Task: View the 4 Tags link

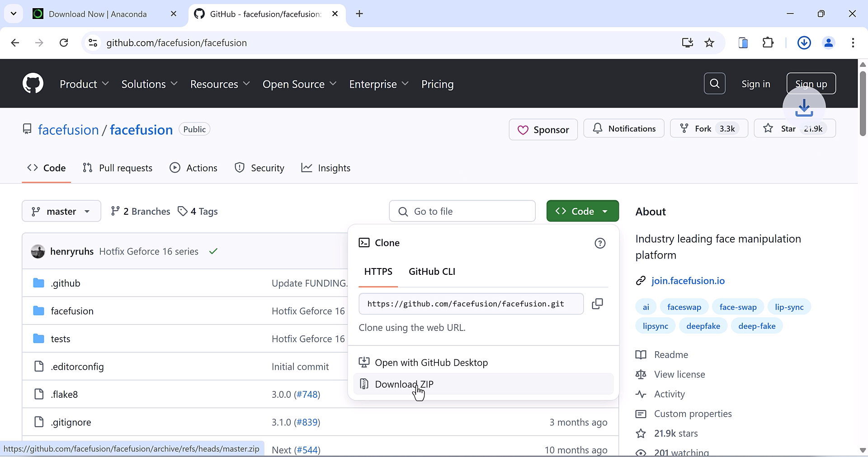Action: [x=198, y=211]
